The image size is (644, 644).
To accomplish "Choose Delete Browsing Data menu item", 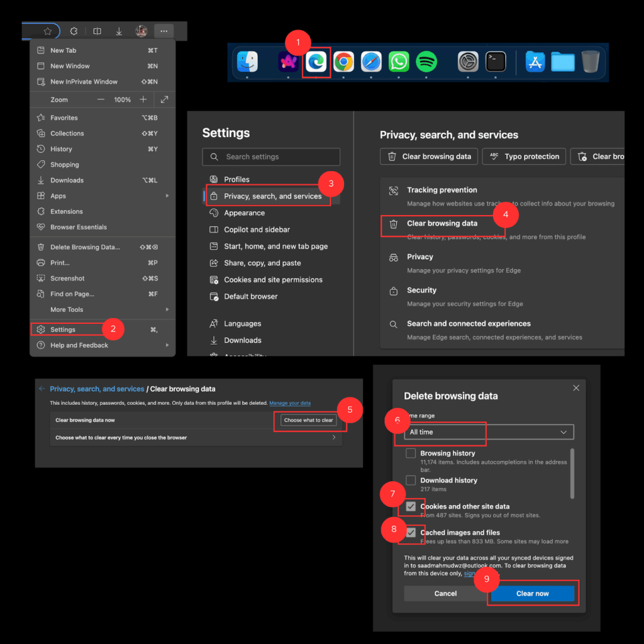I will coord(103,247).
